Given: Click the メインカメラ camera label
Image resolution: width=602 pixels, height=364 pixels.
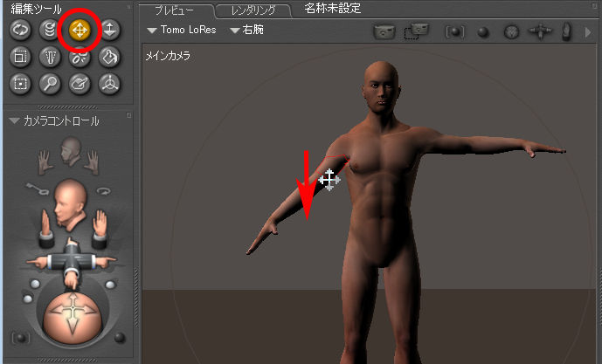Looking at the screenshot, I should [x=168, y=56].
